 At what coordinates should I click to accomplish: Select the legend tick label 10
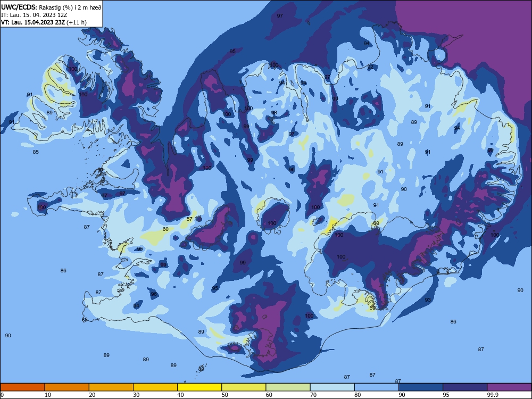(48, 395)
